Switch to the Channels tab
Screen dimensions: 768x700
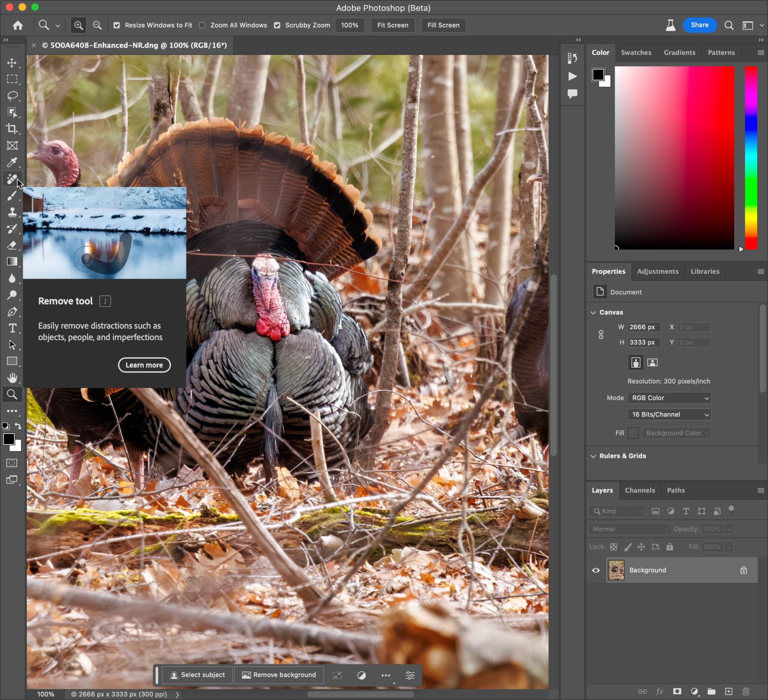click(639, 490)
